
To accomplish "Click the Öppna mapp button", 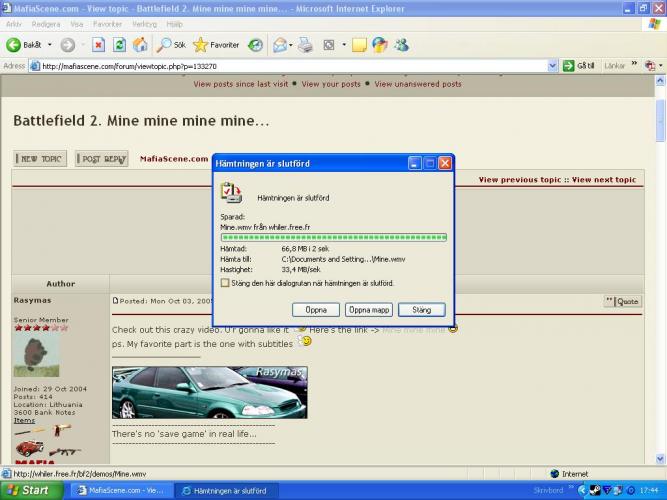I will click(x=367, y=310).
